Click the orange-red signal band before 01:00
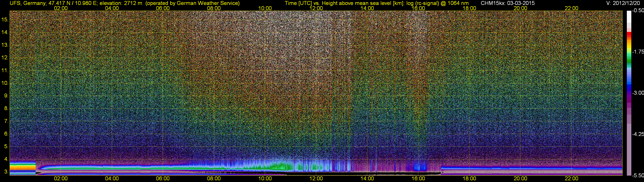 click(x=23, y=168)
